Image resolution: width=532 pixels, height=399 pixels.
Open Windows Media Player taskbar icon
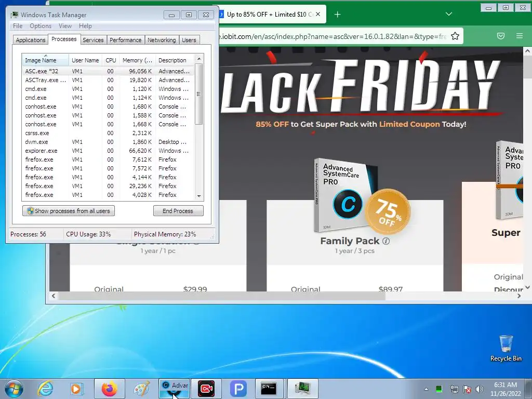(76, 389)
